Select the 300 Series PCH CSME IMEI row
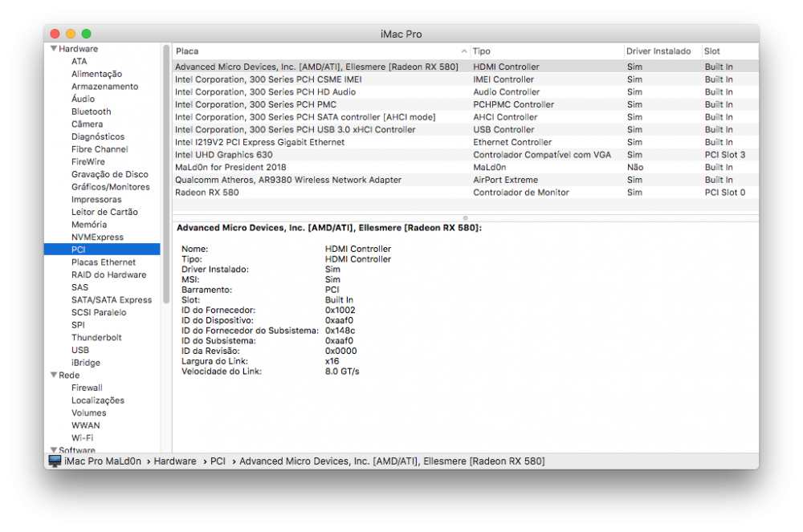The width and height of the screenshot is (803, 532). (466, 79)
